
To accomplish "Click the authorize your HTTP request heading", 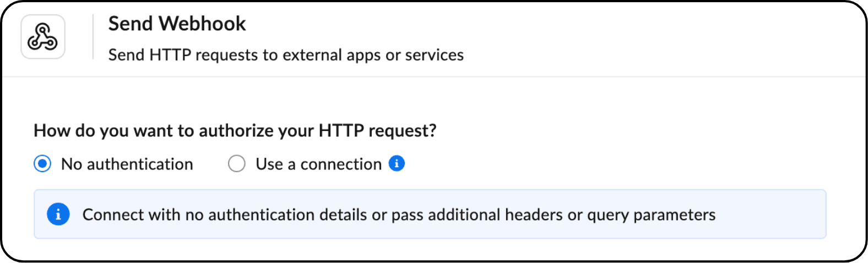I will 235,130.
